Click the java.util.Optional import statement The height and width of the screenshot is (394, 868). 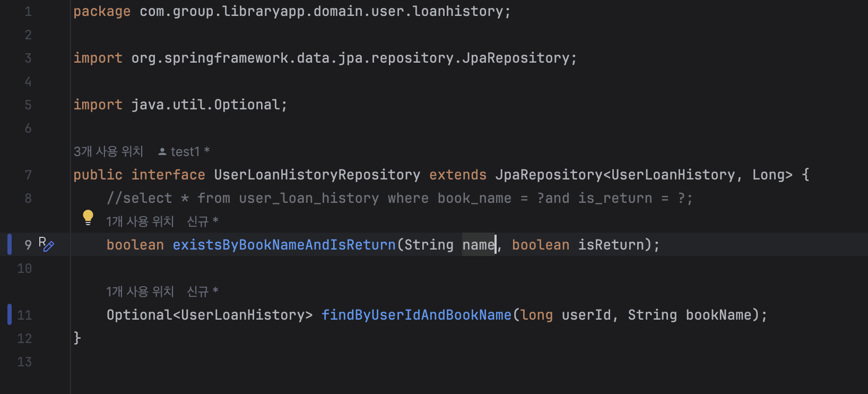(x=180, y=105)
